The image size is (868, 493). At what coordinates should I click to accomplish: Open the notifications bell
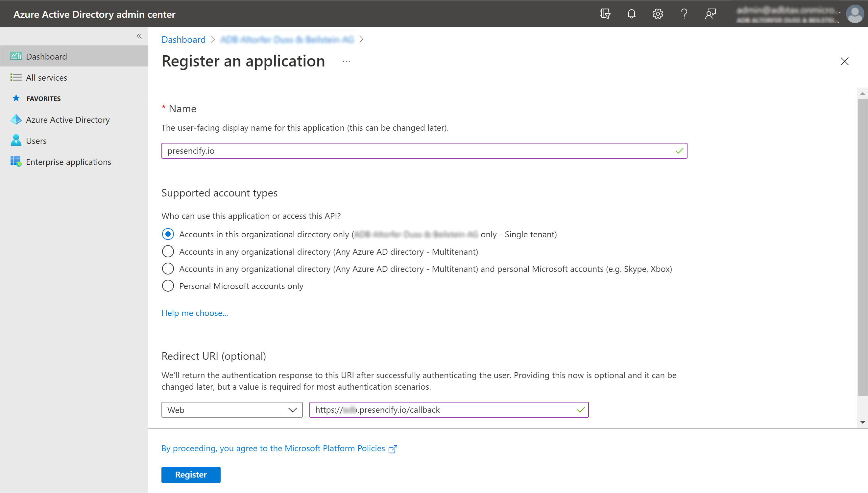[631, 14]
